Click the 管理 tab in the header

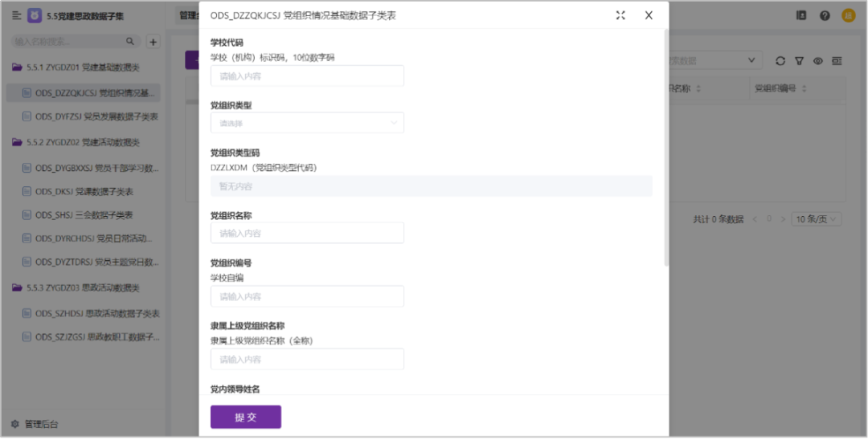(x=187, y=15)
